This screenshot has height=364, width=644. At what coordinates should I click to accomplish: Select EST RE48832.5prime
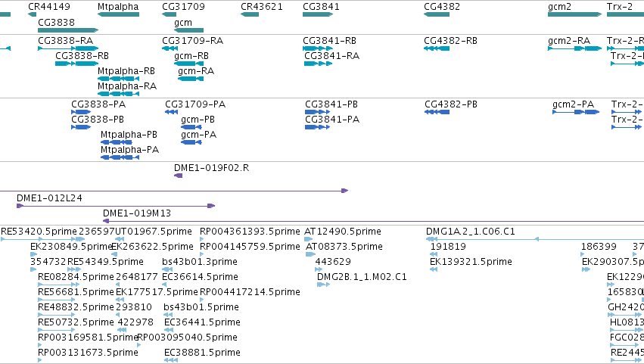[x=76, y=307]
